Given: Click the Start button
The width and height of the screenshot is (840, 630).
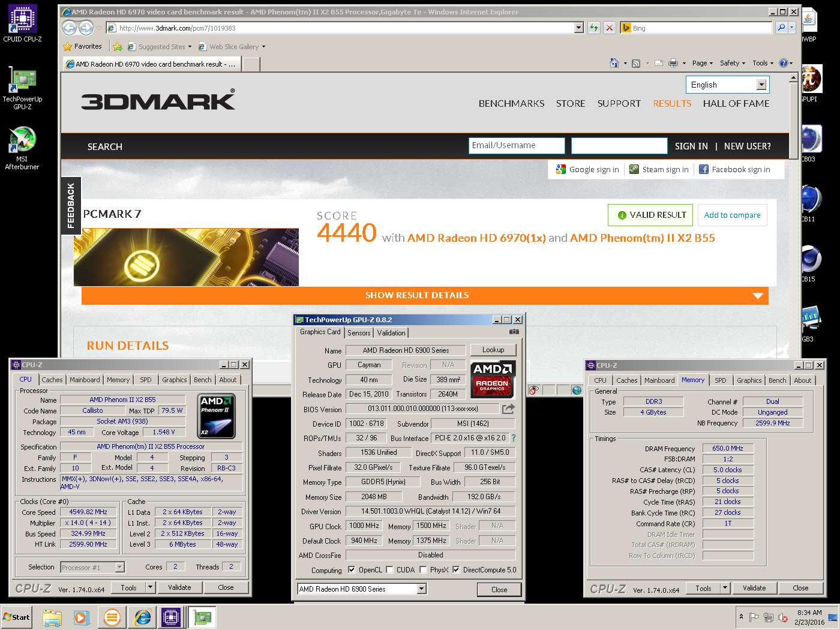Looking at the screenshot, I should pyautogui.click(x=16, y=617).
